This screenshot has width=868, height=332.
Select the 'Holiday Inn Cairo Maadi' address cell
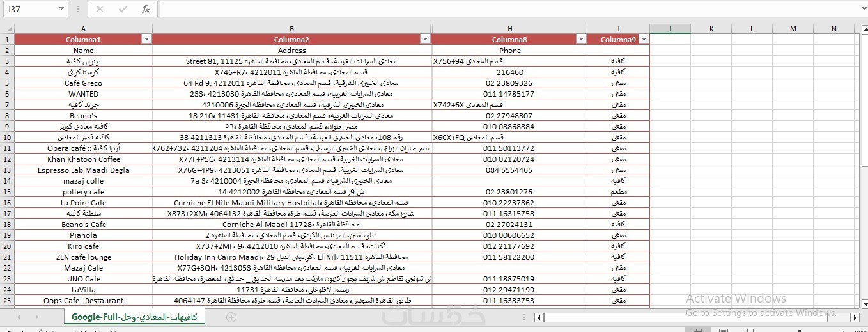coord(292,257)
